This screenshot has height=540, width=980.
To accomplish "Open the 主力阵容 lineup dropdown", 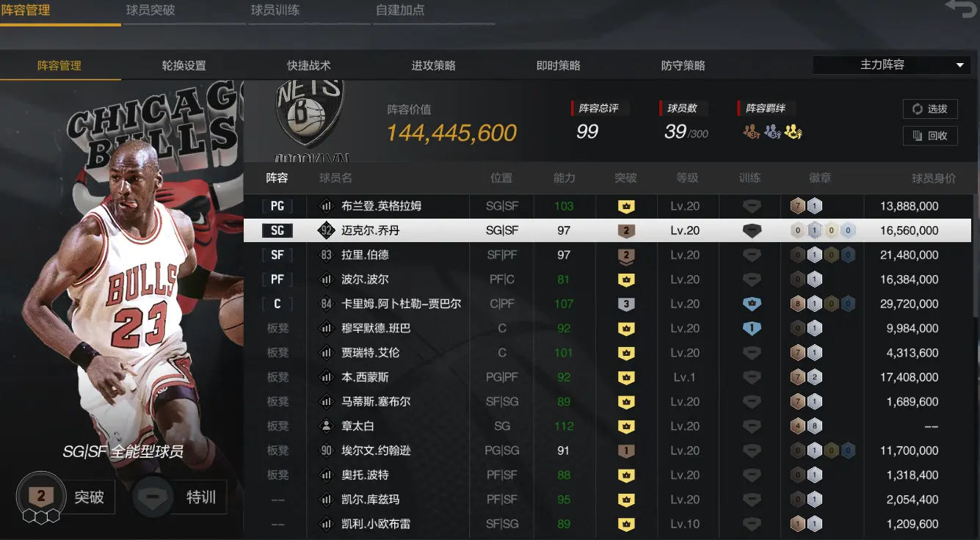I will pos(892,65).
